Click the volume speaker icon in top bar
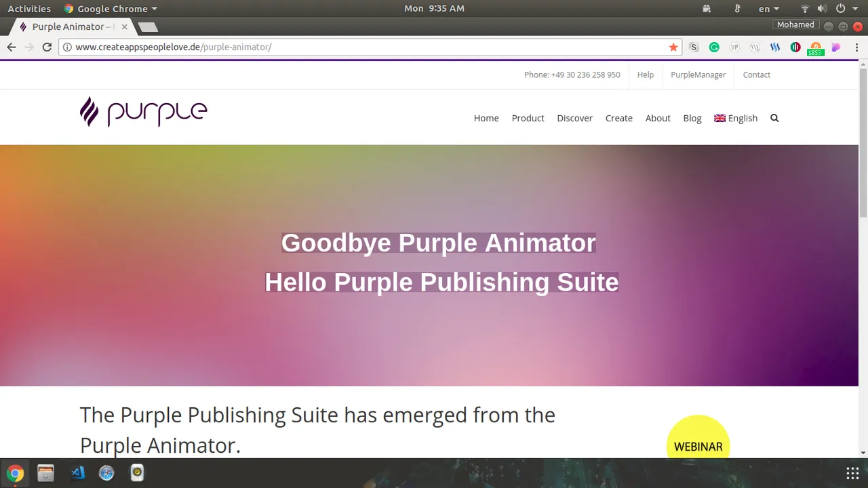Viewport: 868px width, 488px height. (822, 9)
